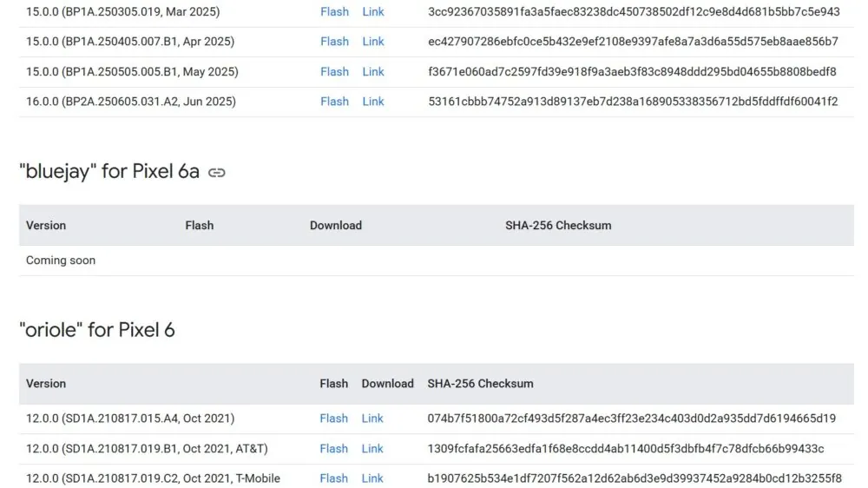Download Link for 16.0.0 BP2A.250605.031.A2
This screenshot has width=868, height=488.
373,102
